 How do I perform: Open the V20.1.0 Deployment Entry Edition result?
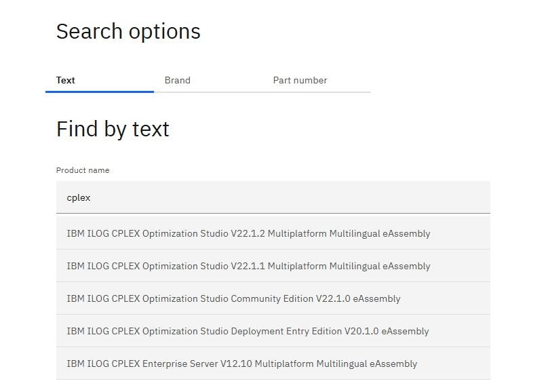coord(248,331)
